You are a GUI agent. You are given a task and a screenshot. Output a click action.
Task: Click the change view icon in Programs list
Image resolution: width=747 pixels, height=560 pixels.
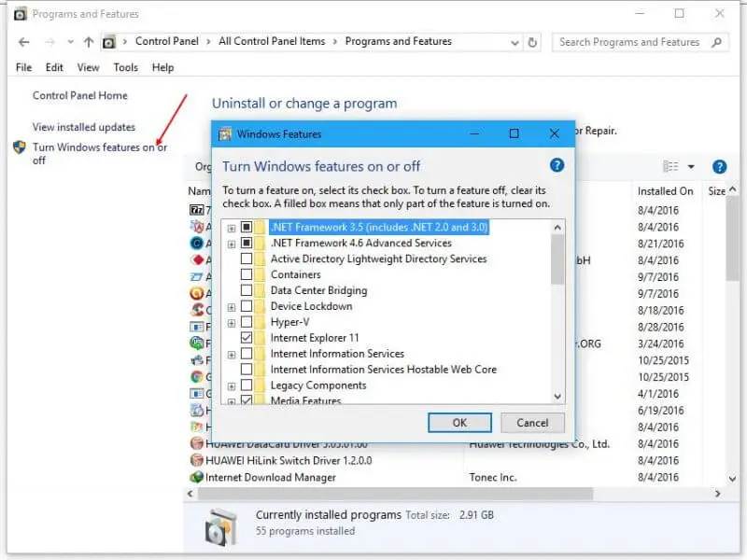coord(670,166)
